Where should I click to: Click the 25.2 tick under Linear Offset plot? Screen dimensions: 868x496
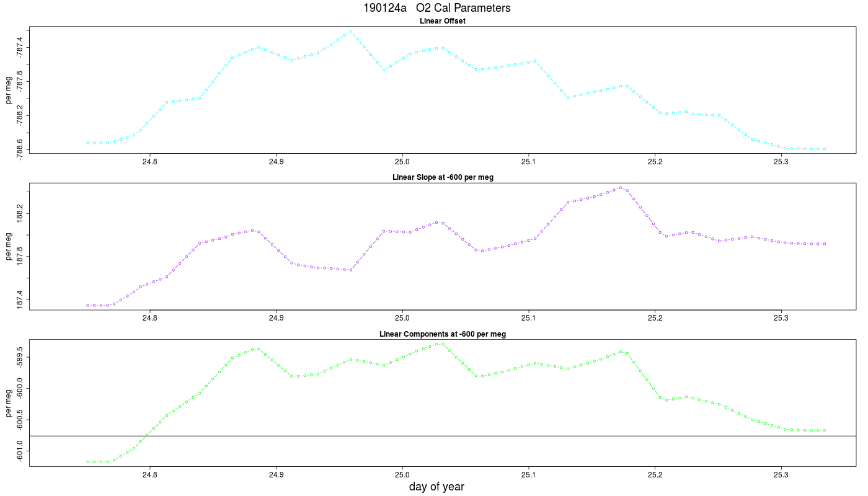[655, 162]
